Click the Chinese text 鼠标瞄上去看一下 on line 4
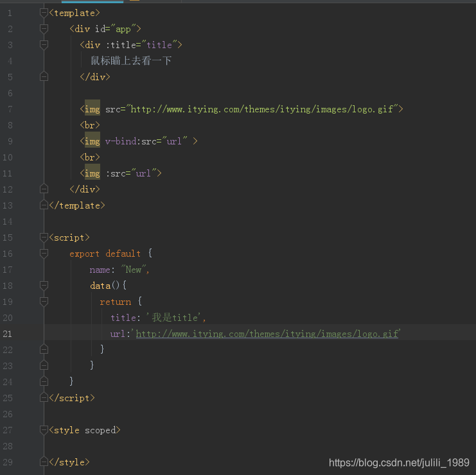Image resolution: width=476 pixels, height=475 pixels. [x=131, y=61]
